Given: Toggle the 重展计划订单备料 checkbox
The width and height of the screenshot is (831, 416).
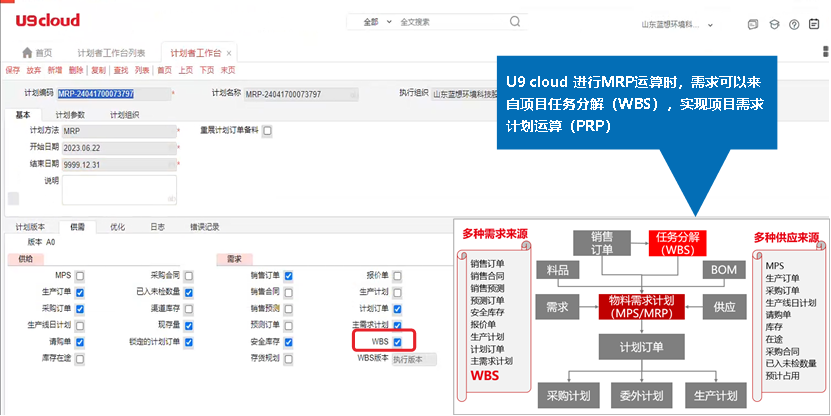Looking at the screenshot, I should (267, 131).
